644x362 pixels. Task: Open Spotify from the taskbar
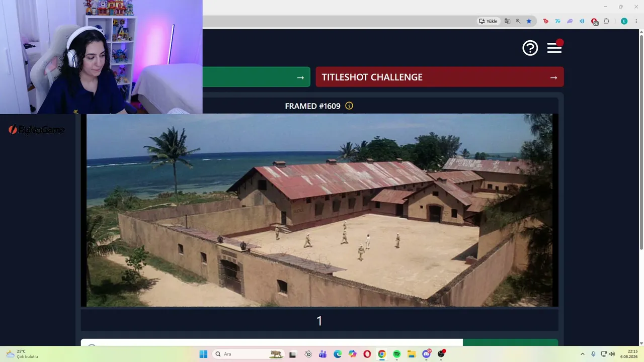coord(396,354)
